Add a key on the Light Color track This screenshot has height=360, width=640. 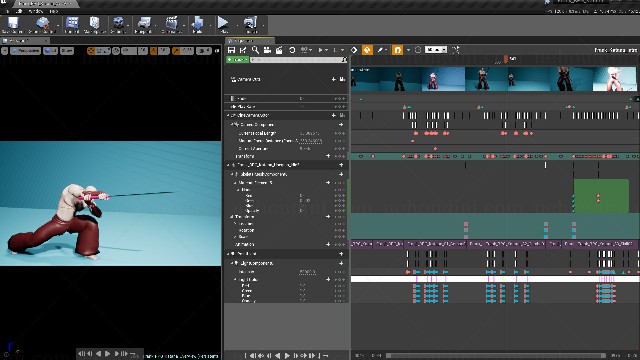point(340,280)
